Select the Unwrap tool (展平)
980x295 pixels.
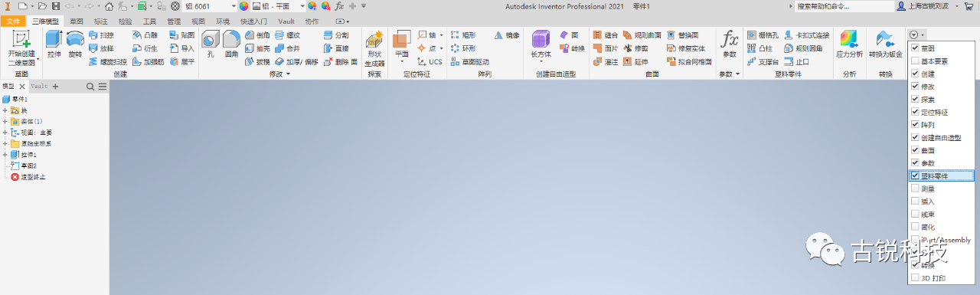(x=182, y=61)
